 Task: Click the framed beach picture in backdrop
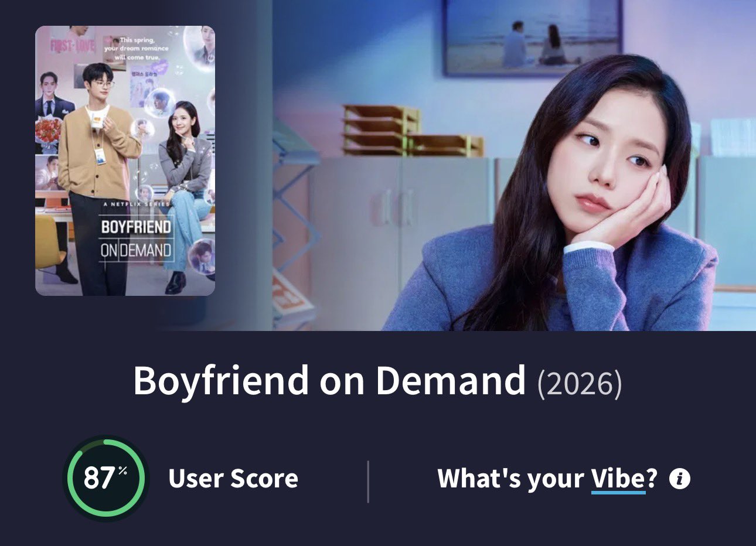(x=532, y=37)
